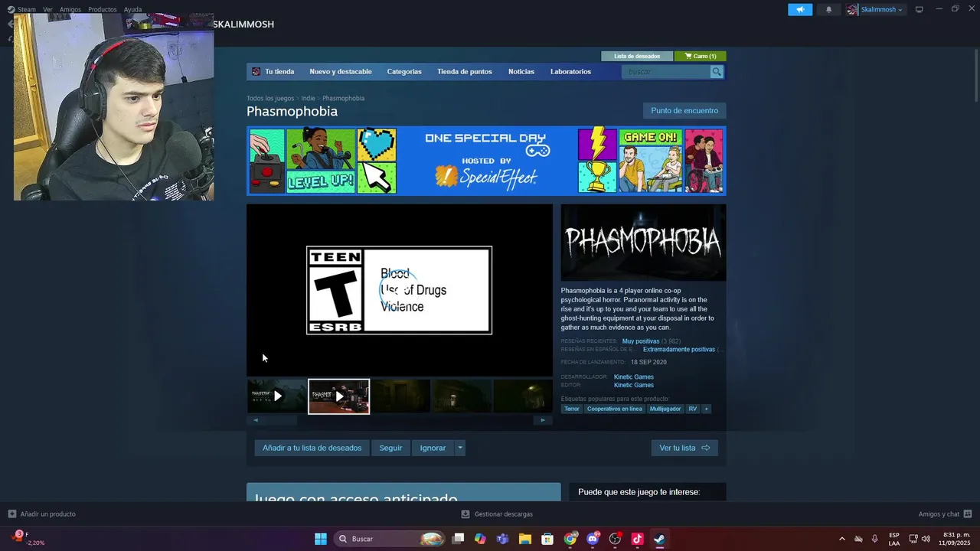Open developer Kinetic Games link
Image resolution: width=980 pixels, height=551 pixels.
tap(634, 377)
